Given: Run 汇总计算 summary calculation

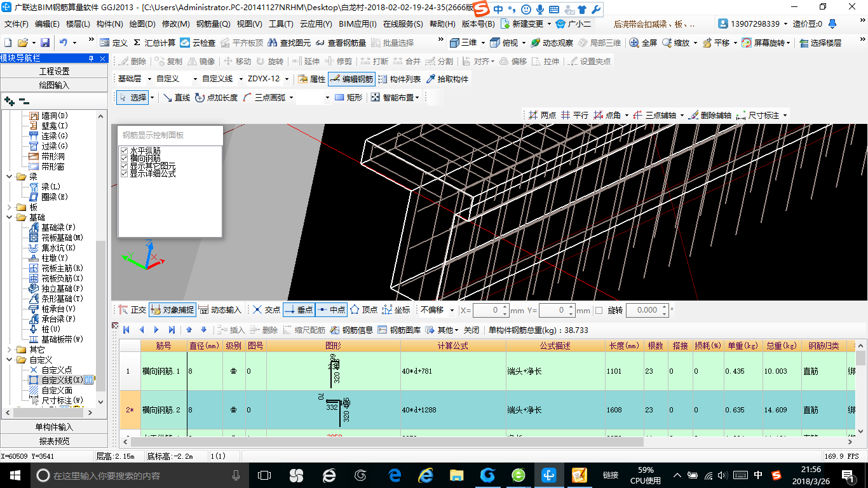Looking at the screenshot, I should 154,43.
